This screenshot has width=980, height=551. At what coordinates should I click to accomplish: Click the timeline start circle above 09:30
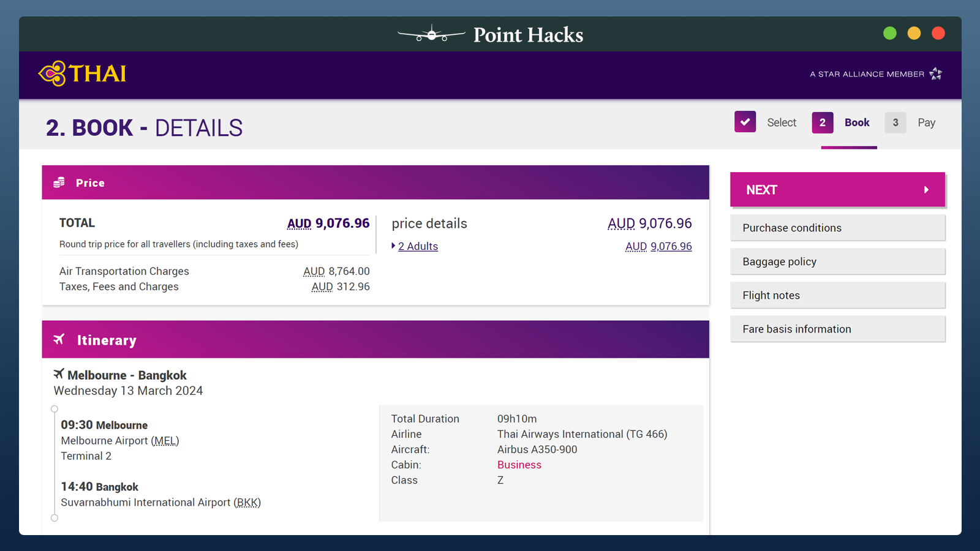pos(55,409)
